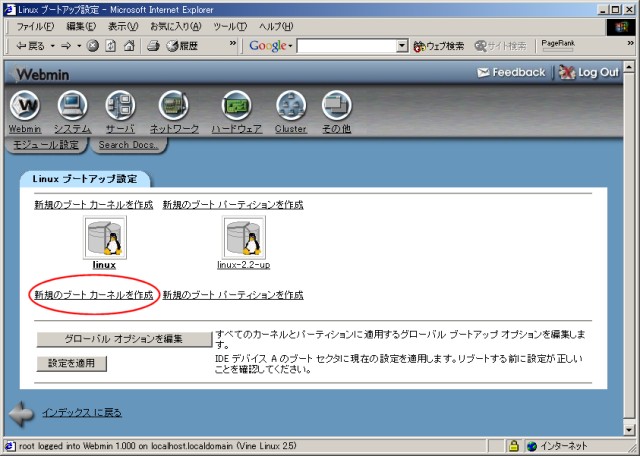Open the その他 category icon
Image resolution: width=640 pixels, height=456 pixels.
click(336, 105)
